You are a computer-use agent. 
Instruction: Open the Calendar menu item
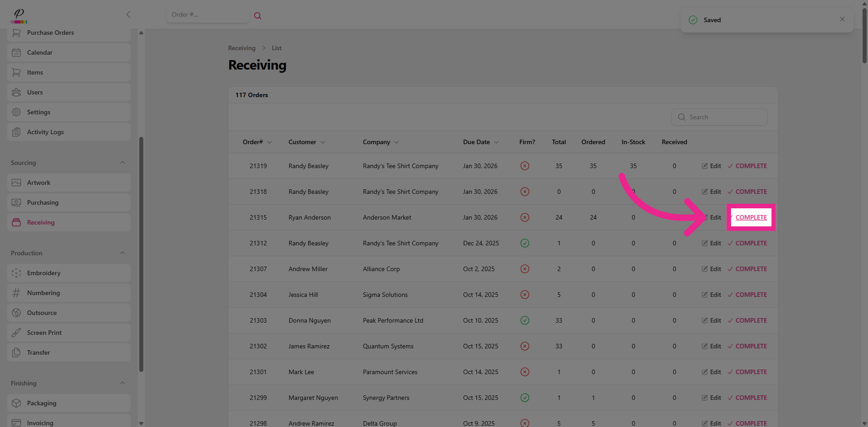coord(40,52)
